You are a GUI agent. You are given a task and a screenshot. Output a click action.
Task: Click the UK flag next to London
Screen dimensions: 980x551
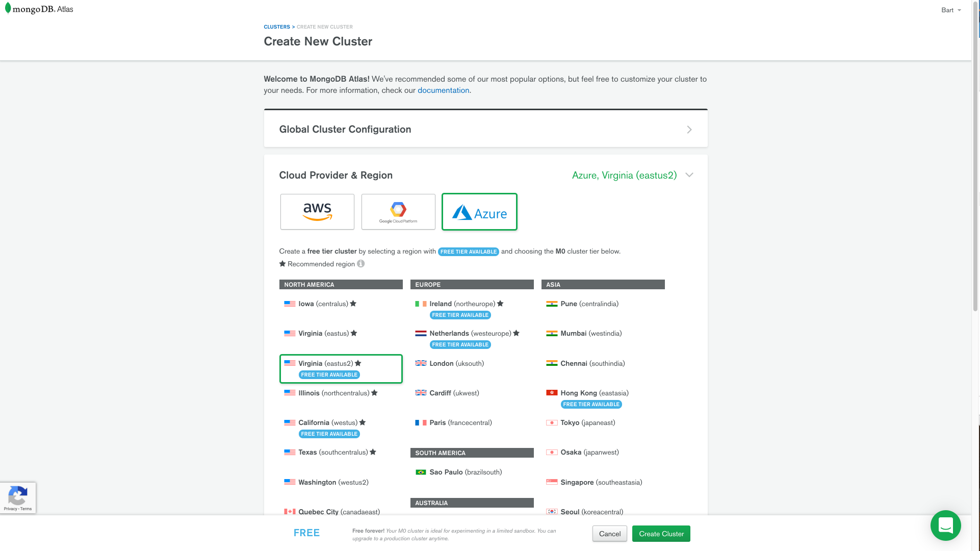click(x=421, y=363)
